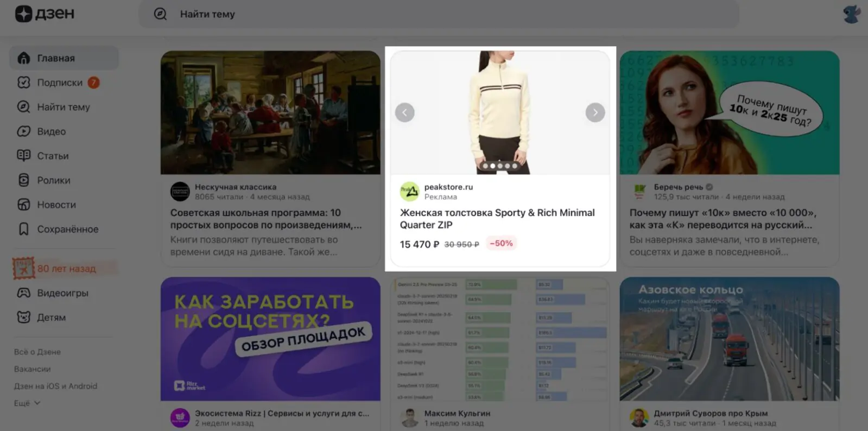Click the 15 470 ₽ price
This screenshot has width=868, height=431.
click(x=420, y=244)
